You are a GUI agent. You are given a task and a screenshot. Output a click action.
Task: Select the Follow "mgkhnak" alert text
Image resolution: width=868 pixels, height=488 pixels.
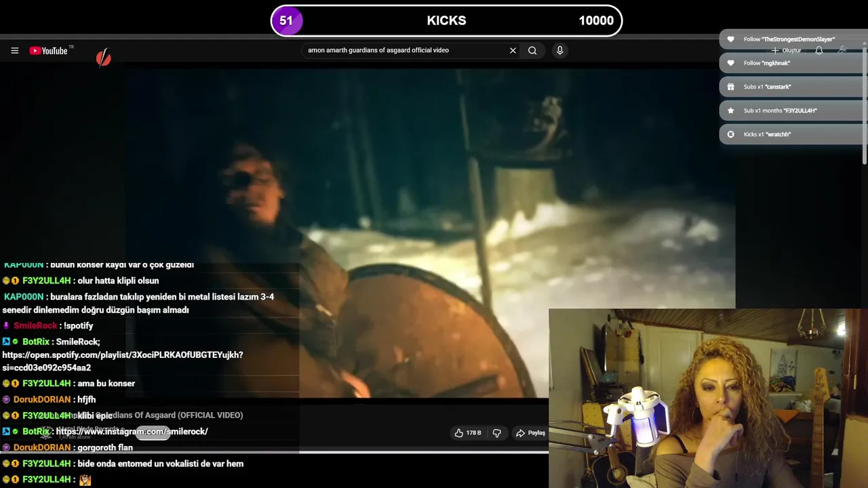[767, 63]
